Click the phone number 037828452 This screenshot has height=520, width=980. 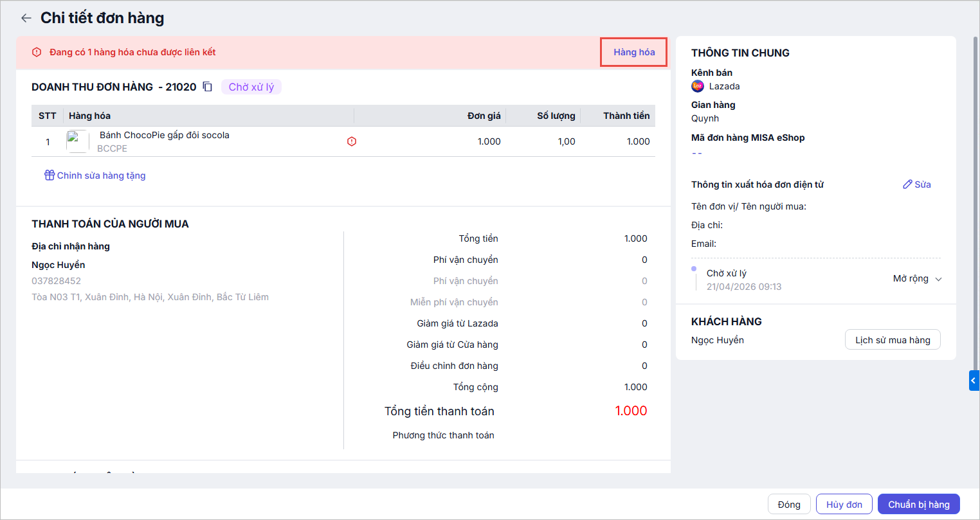coord(57,281)
